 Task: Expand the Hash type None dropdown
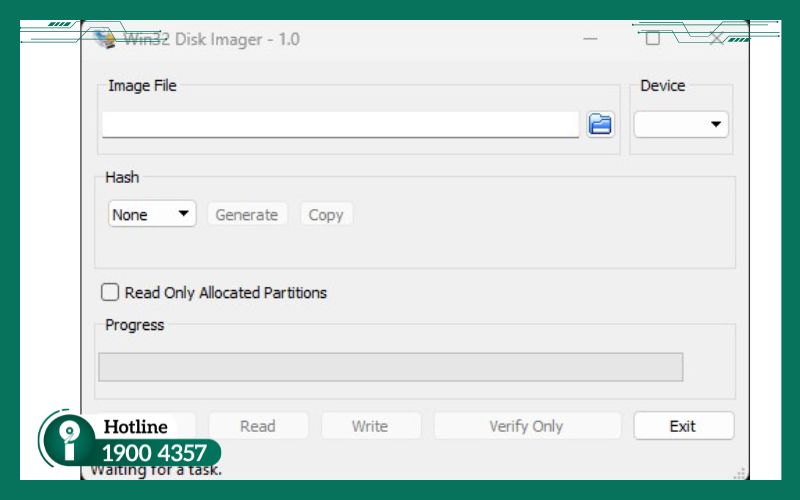[x=152, y=214]
